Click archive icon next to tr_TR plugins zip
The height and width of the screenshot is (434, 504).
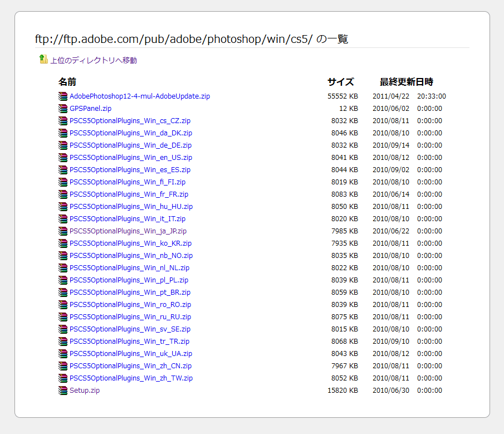tap(63, 340)
